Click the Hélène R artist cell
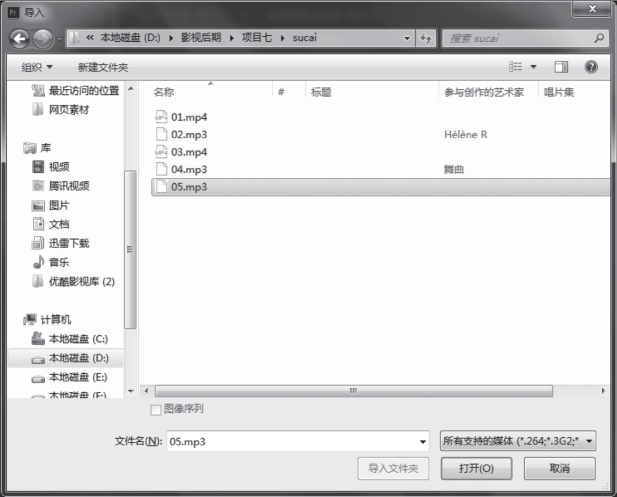This screenshot has height=497, width=617. (x=466, y=135)
